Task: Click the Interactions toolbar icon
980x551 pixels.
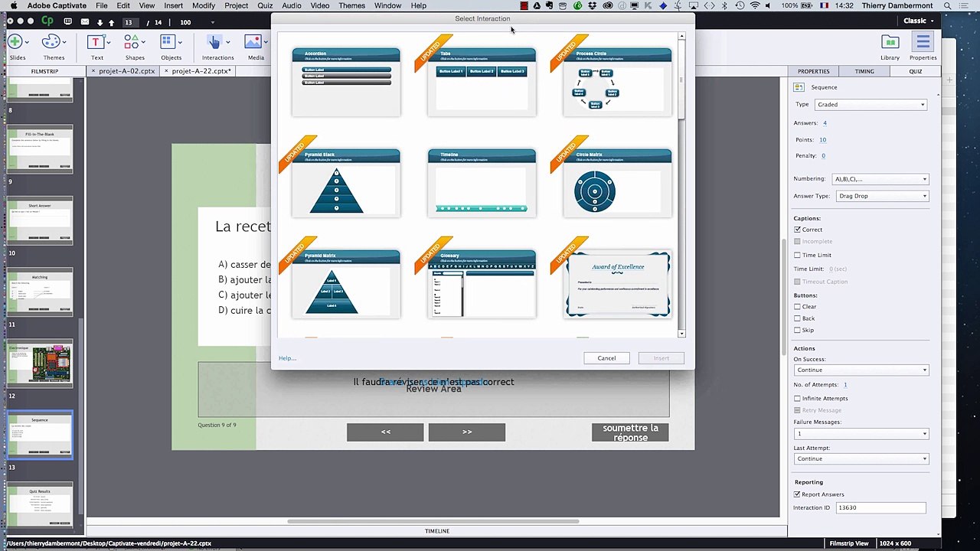Action: pos(215,42)
